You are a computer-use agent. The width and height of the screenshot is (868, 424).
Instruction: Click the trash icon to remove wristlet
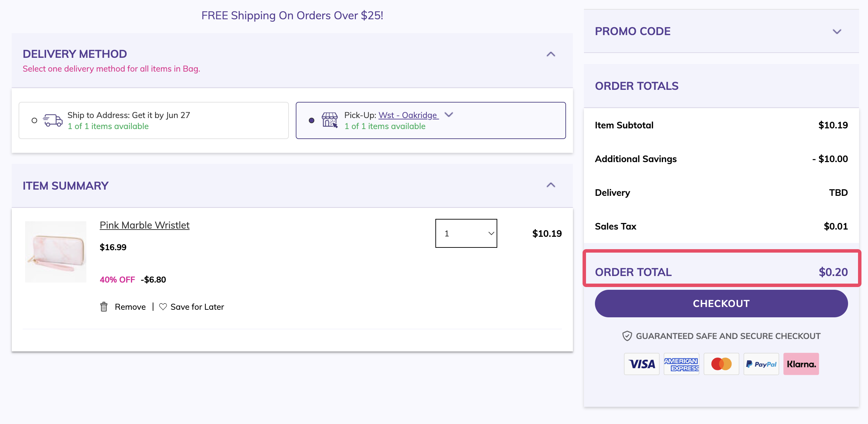(x=104, y=307)
